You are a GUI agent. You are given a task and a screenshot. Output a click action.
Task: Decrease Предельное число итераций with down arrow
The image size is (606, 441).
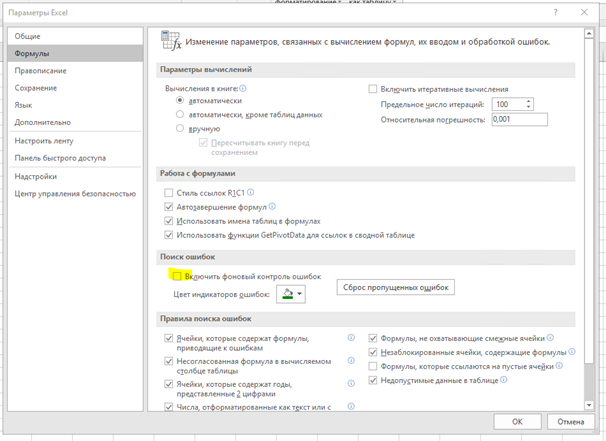(528, 107)
